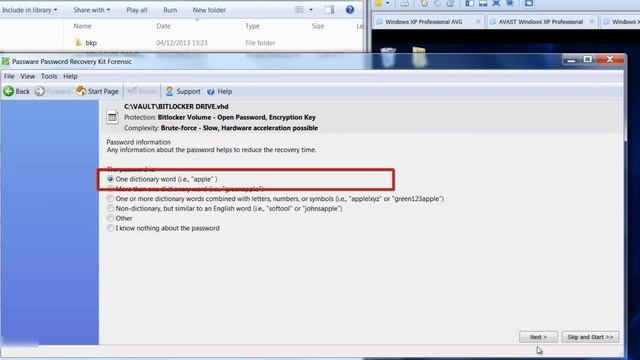Click 'New folder' in Explorer toolbar

click(x=209, y=10)
